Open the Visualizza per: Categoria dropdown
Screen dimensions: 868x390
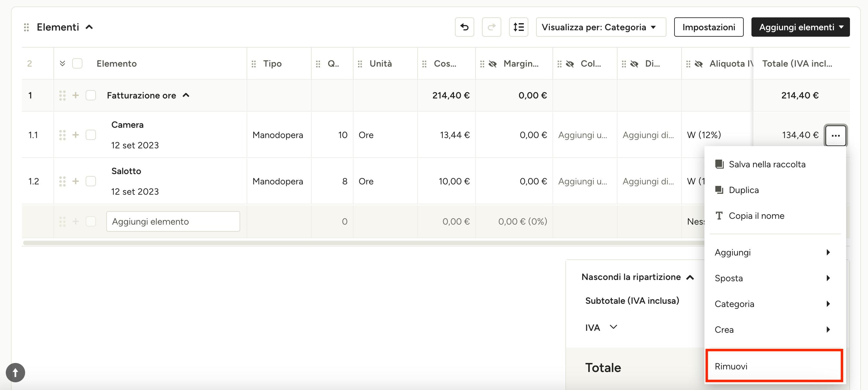point(601,27)
